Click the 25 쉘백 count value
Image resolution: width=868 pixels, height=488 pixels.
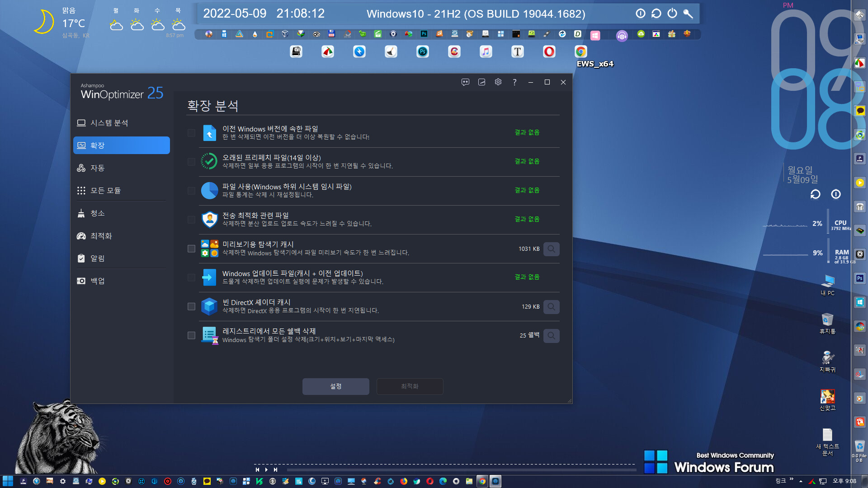pos(529,335)
